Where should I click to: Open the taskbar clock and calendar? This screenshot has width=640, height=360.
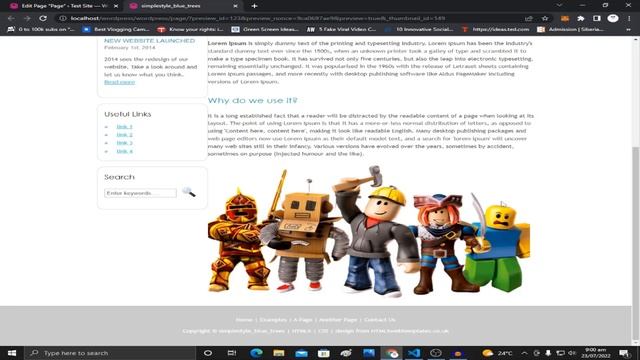[596, 353]
